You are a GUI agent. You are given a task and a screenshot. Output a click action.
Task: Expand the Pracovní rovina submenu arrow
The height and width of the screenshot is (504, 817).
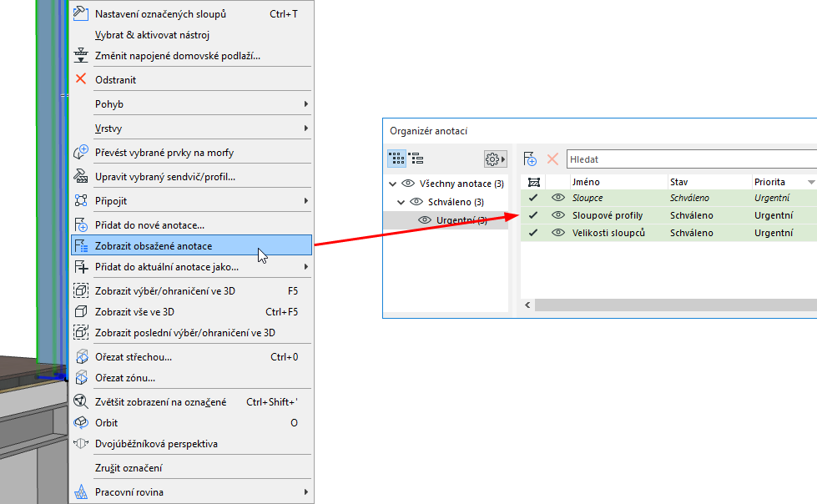pos(306,491)
